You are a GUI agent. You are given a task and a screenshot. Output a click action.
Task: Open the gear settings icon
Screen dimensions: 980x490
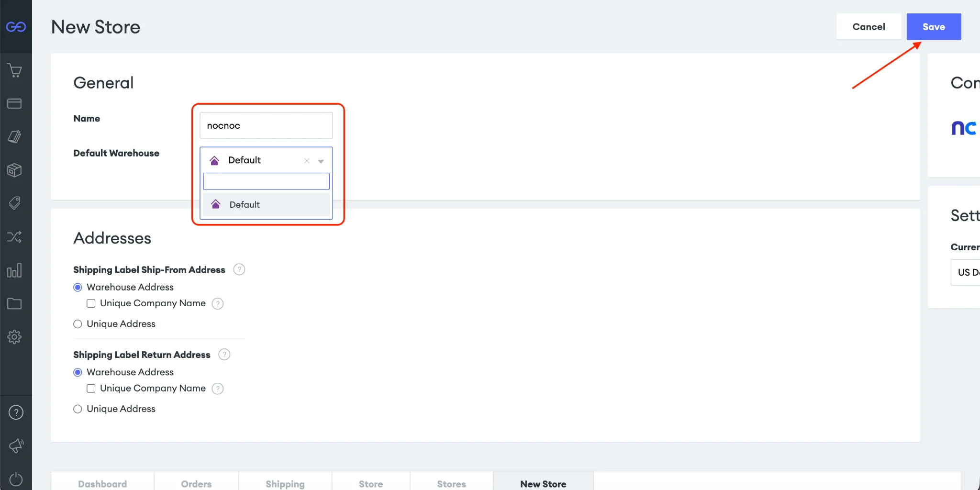click(x=14, y=337)
